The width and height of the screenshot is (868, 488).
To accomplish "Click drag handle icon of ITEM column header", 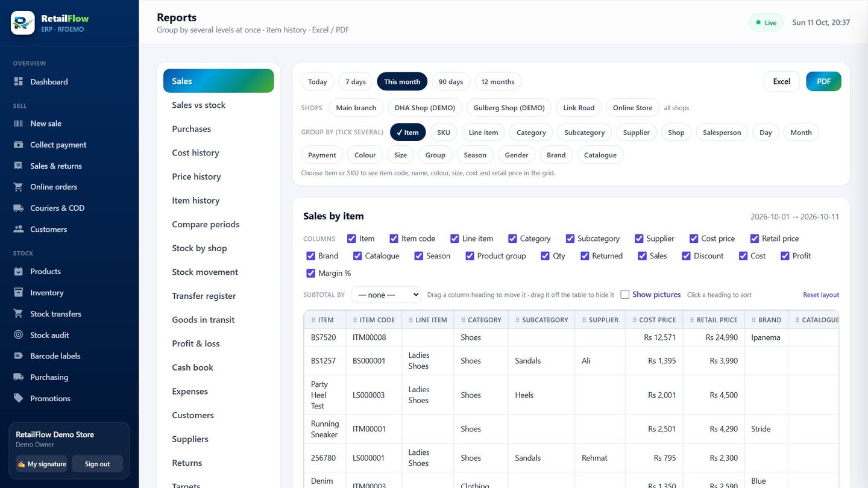I will coord(313,320).
